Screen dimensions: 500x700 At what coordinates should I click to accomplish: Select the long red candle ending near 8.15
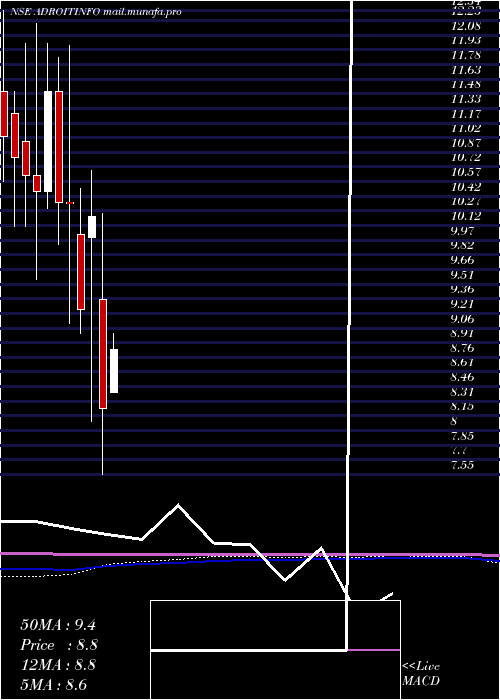(x=103, y=354)
